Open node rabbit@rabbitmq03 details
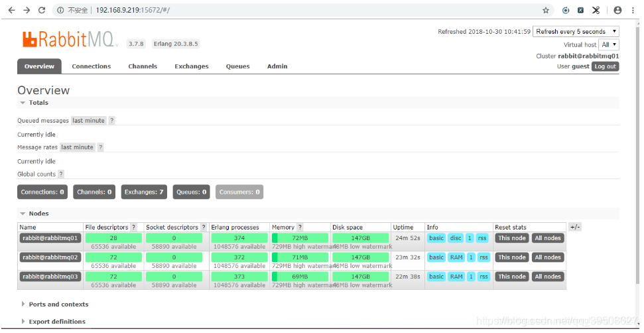The image size is (644, 333). [50, 277]
